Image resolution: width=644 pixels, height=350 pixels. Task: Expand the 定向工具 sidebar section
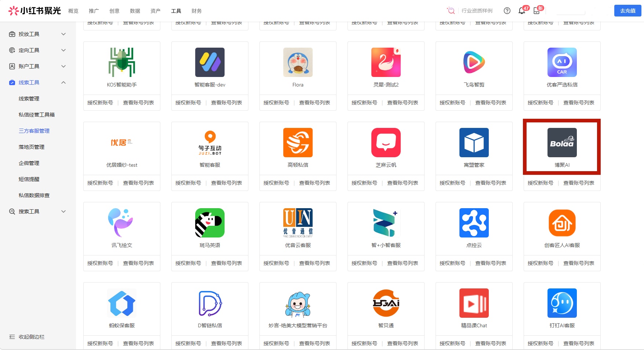click(x=38, y=50)
